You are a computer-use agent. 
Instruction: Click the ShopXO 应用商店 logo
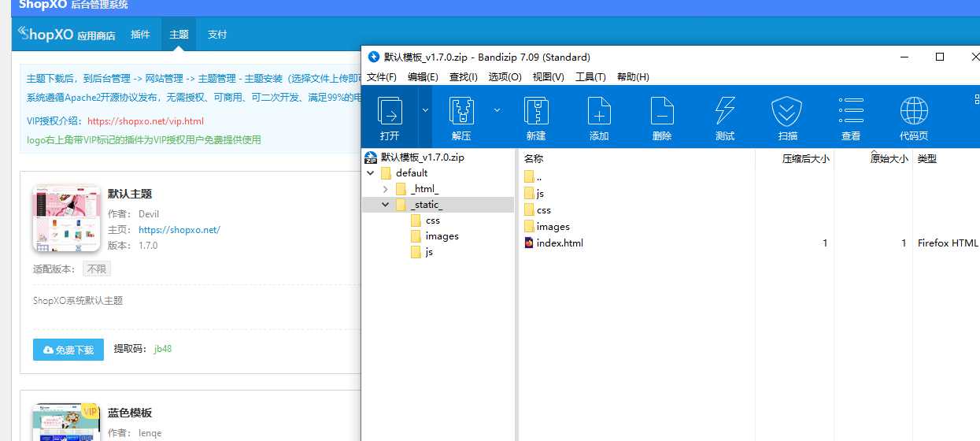pyautogui.click(x=67, y=35)
